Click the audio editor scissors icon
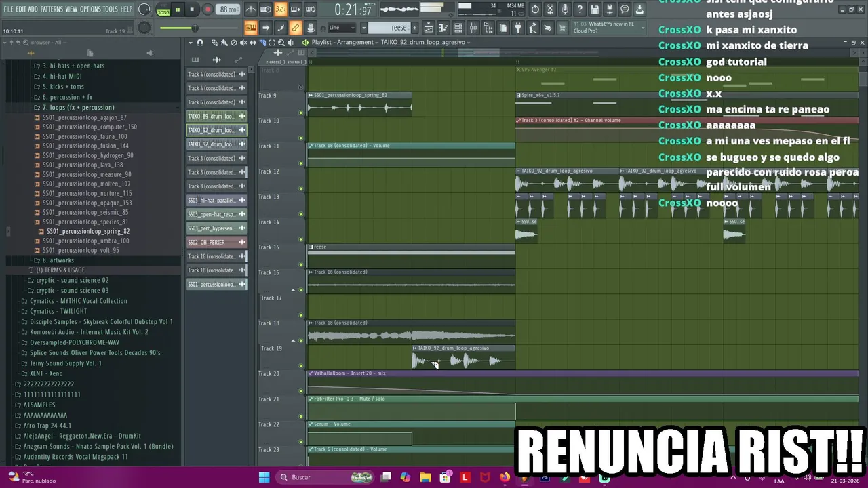868x488 pixels. click(x=550, y=9)
